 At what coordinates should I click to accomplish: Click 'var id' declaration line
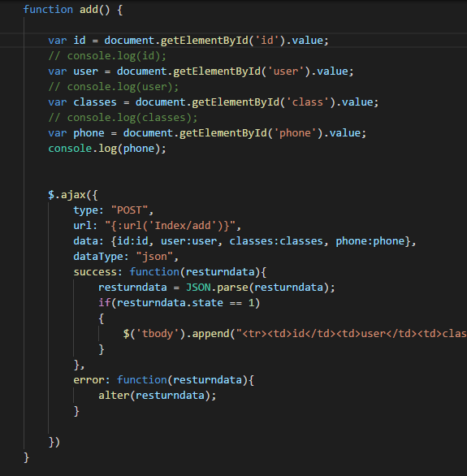click(x=188, y=41)
